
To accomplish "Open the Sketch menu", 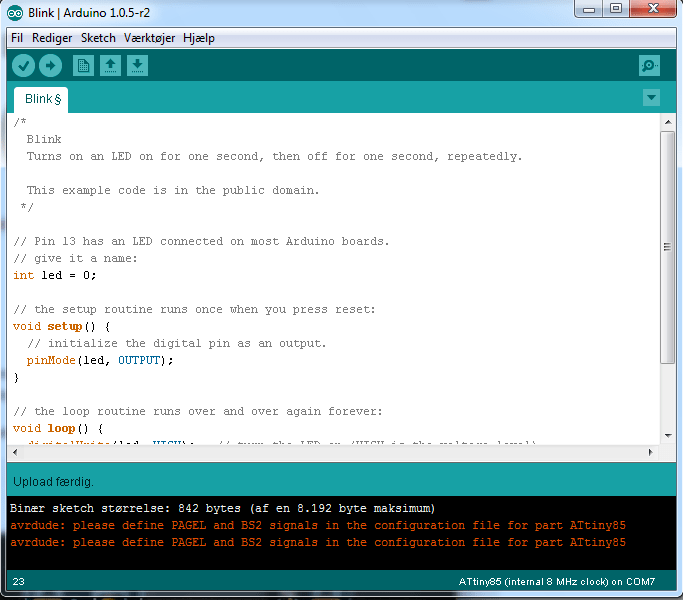I will 98,38.
